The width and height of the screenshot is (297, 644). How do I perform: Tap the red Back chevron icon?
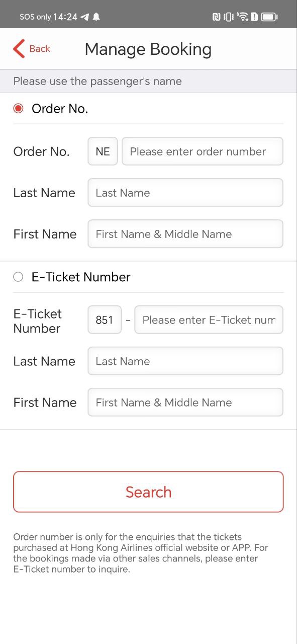pyautogui.click(x=19, y=49)
